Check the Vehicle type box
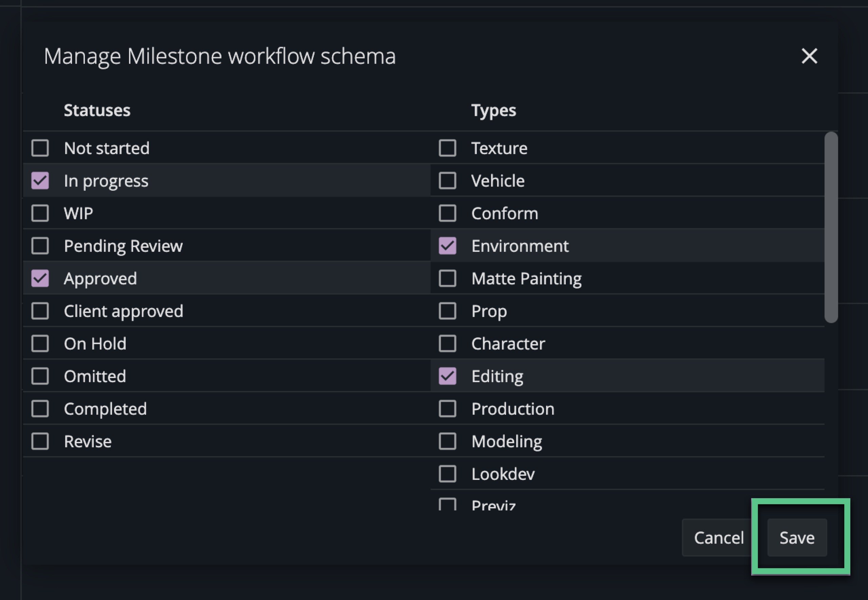The width and height of the screenshot is (868, 600). tap(448, 181)
